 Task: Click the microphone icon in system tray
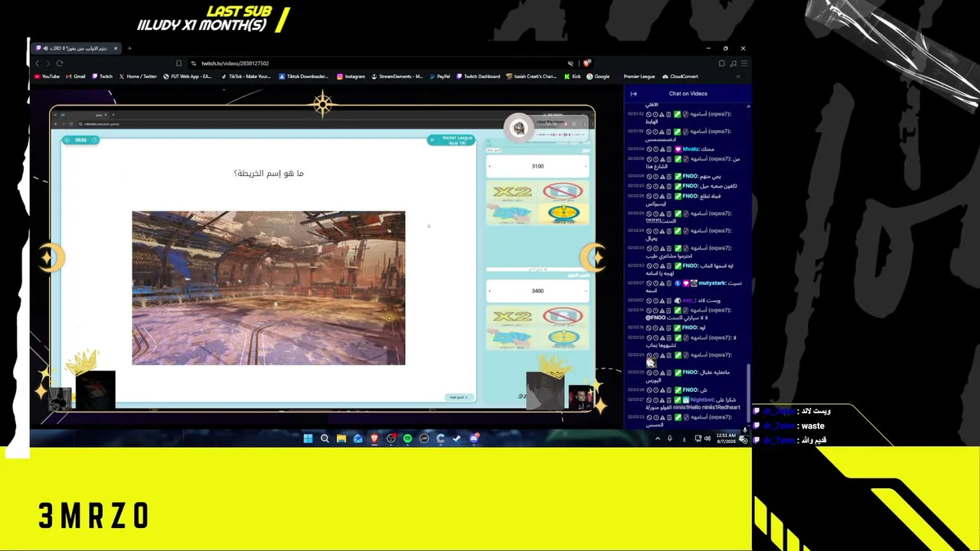[x=670, y=439]
